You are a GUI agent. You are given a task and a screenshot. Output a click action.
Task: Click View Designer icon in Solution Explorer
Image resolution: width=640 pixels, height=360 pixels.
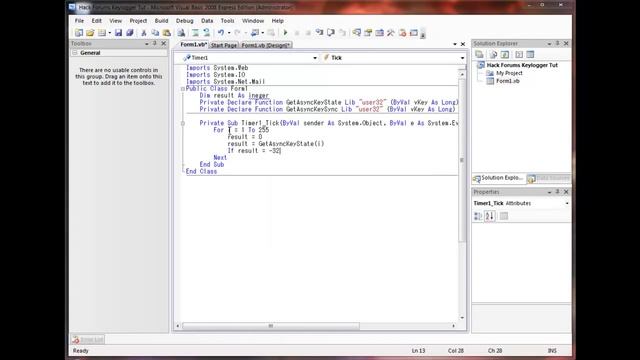point(530,54)
